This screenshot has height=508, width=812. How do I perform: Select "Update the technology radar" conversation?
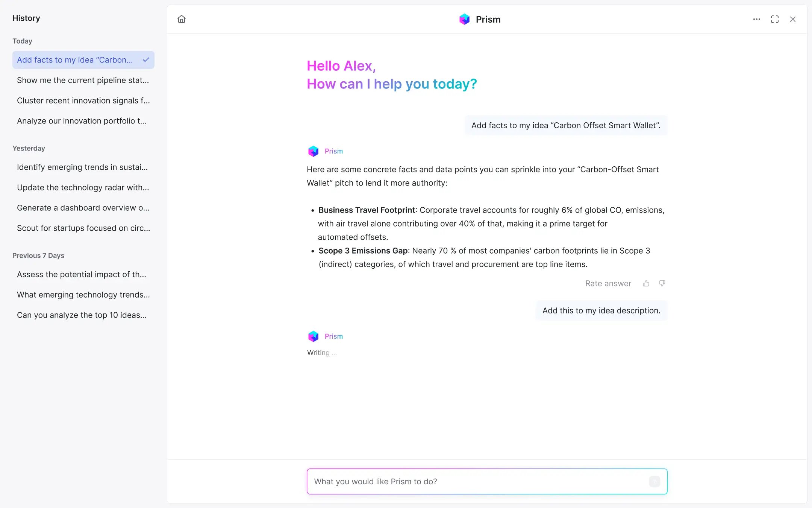pos(83,187)
